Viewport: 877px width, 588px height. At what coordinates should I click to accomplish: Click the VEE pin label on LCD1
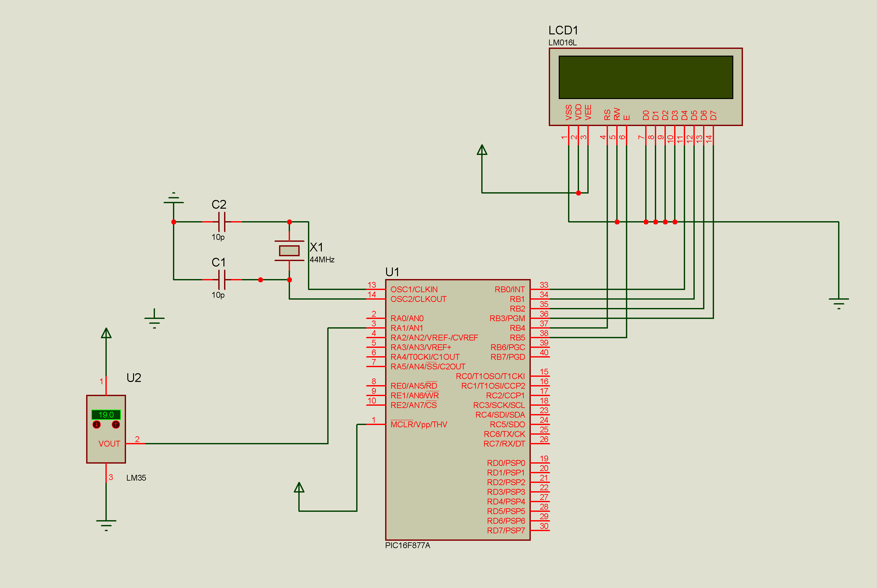588,113
